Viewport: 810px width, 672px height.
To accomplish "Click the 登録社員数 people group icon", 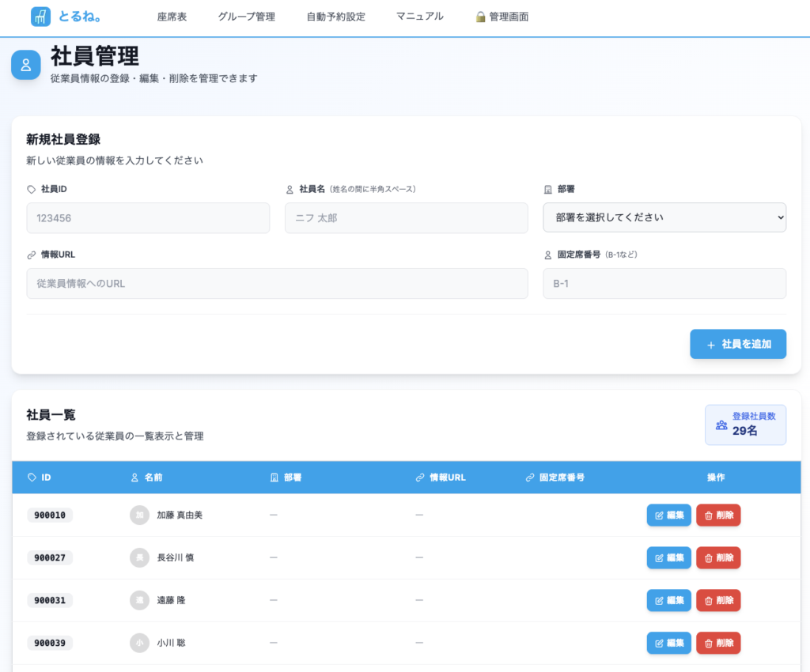I will point(721,425).
